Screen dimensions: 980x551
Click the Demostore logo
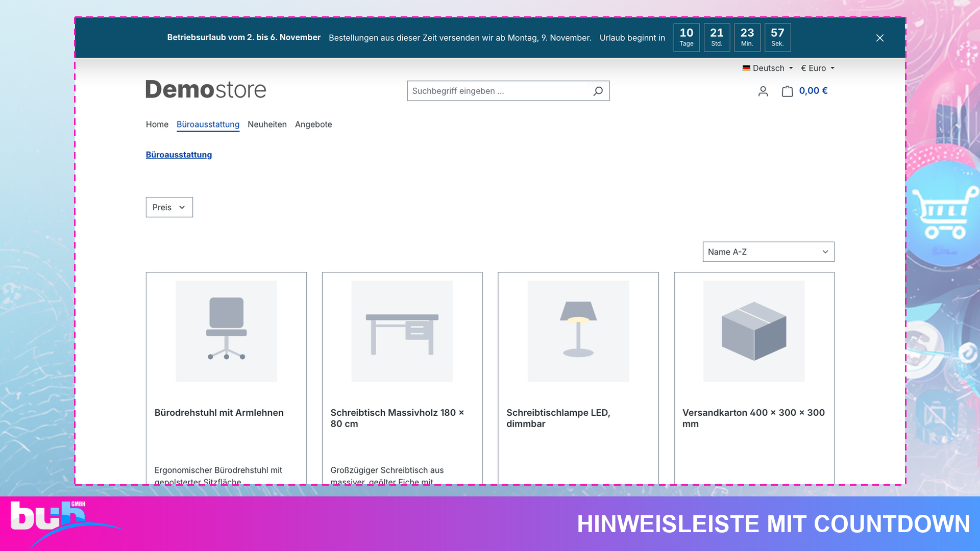point(206,89)
